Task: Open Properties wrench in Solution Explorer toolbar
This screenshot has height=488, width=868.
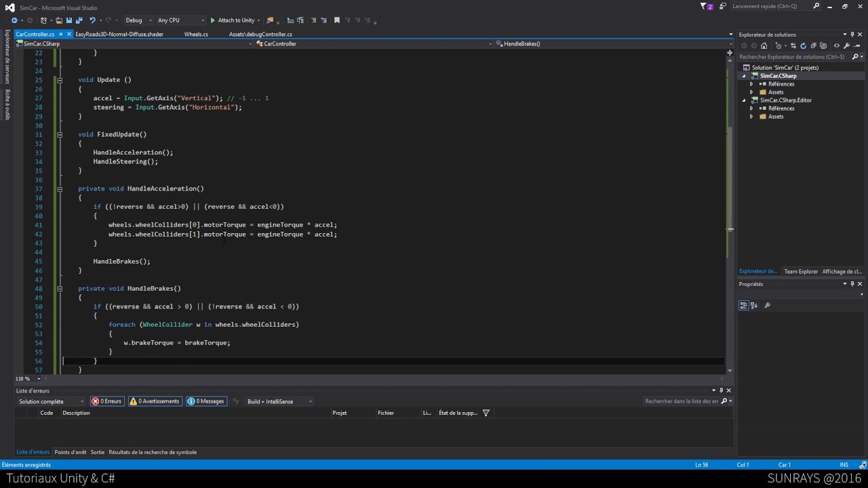Action: click(x=846, y=45)
